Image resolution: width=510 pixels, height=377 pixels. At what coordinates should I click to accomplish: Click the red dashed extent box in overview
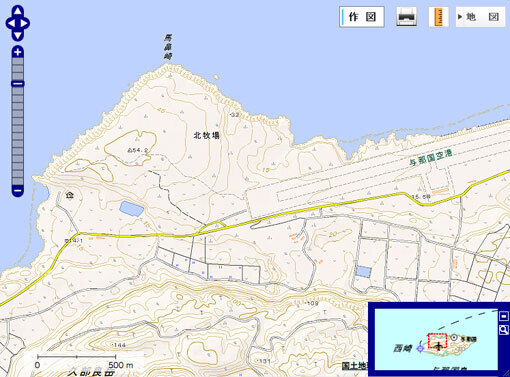pos(437,341)
